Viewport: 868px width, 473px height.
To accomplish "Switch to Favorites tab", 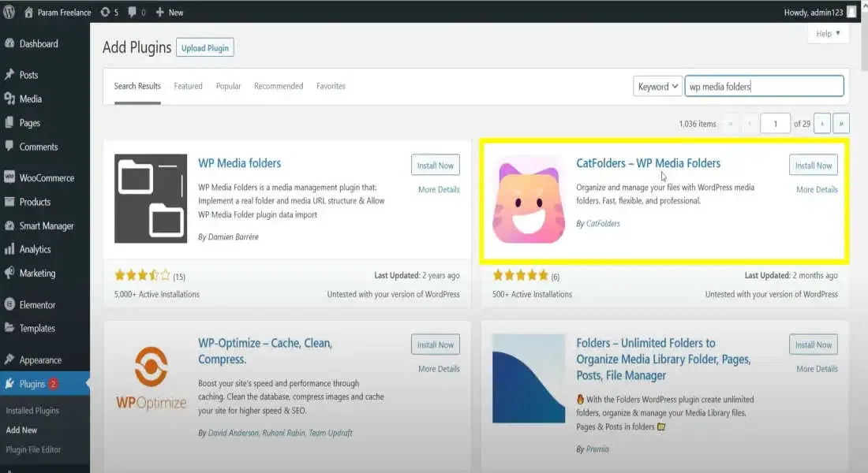I will [x=331, y=86].
